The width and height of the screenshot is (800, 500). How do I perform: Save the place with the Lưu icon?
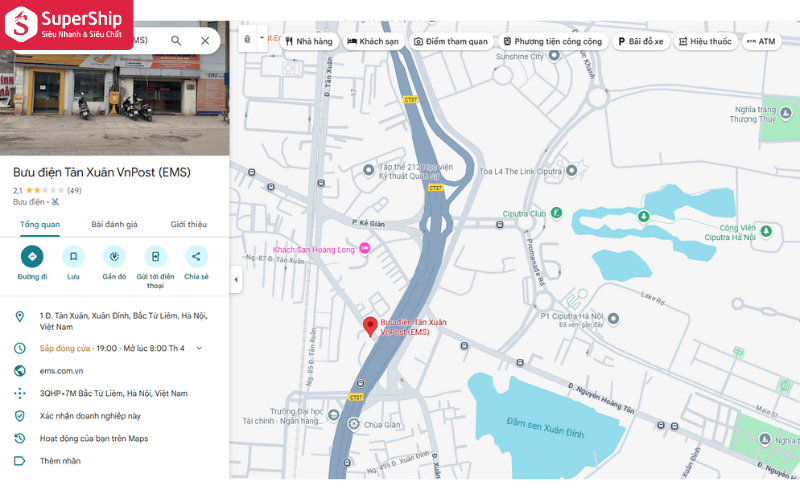[x=73, y=256]
